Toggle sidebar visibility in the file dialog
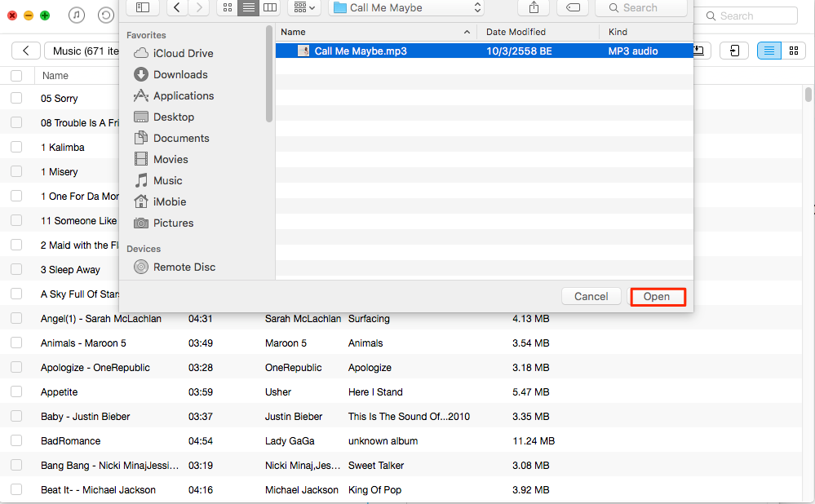This screenshot has height=504, width=815. (143, 8)
